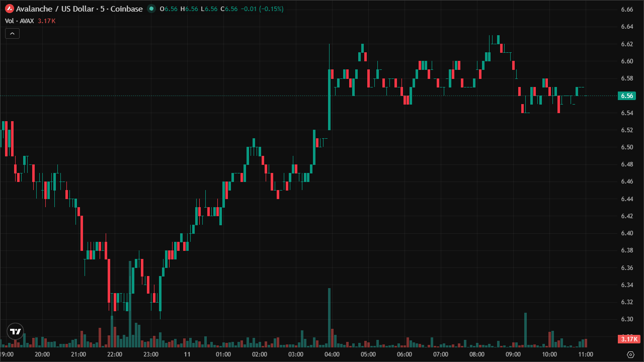
Task: Click the Avalanche / US Dollar symbol title
Action: (79, 9)
